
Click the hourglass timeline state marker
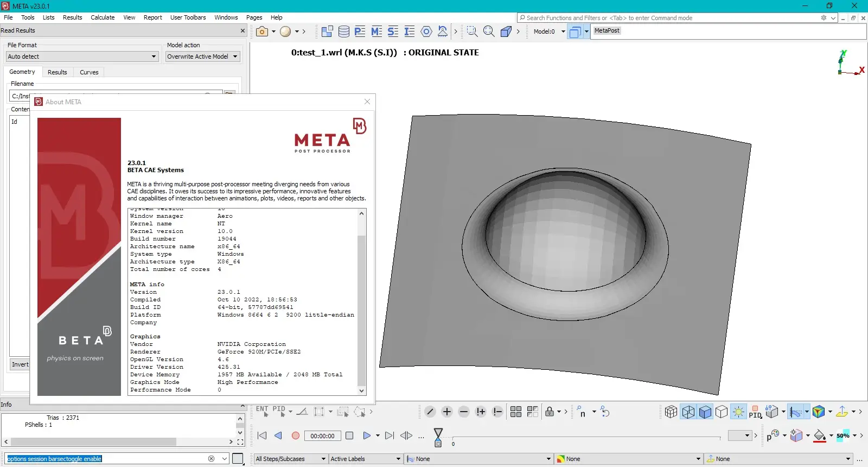click(x=438, y=437)
